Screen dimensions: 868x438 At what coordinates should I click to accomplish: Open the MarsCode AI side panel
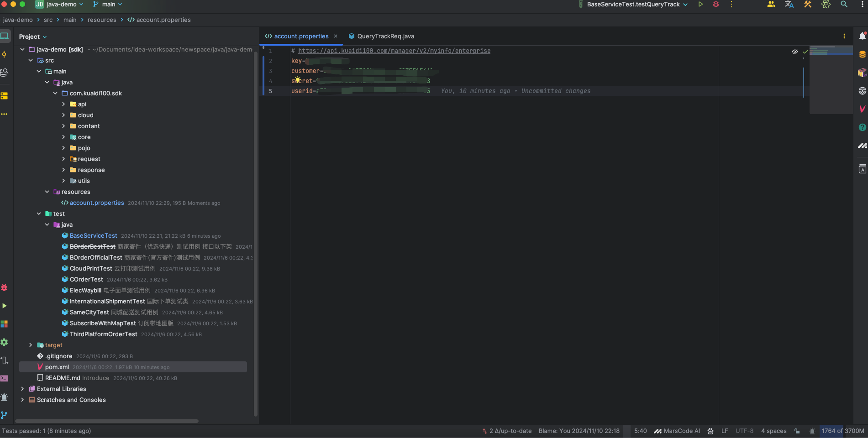click(863, 146)
